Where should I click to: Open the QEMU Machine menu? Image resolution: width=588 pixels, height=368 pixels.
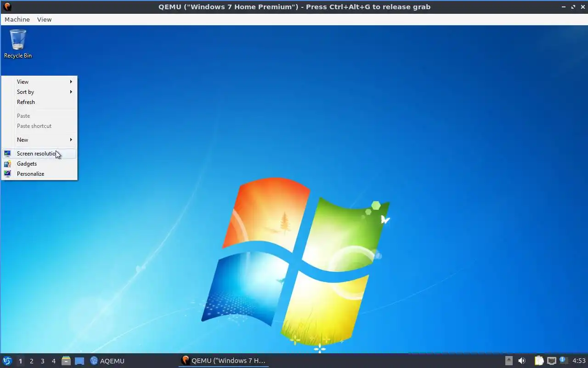[x=17, y=19]
